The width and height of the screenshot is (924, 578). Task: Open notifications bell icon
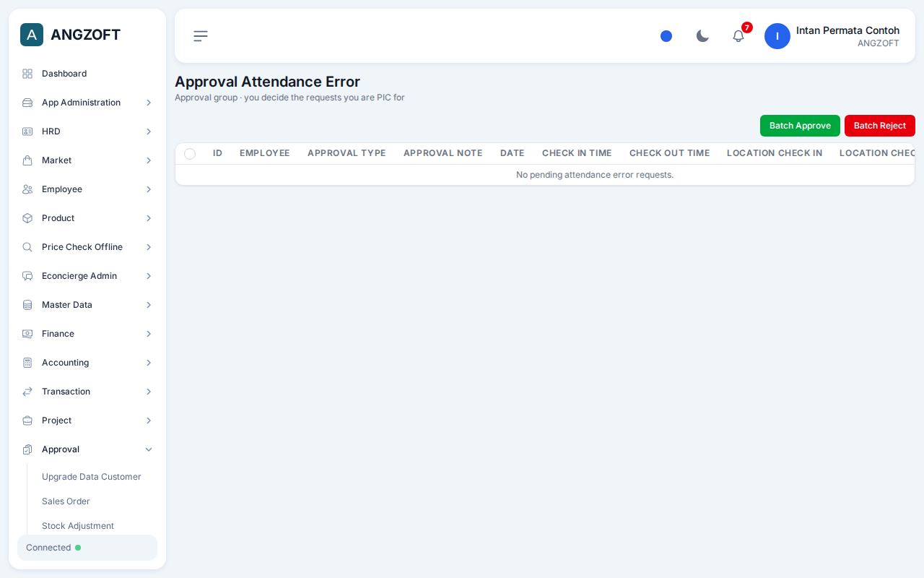tap(738, 36)
